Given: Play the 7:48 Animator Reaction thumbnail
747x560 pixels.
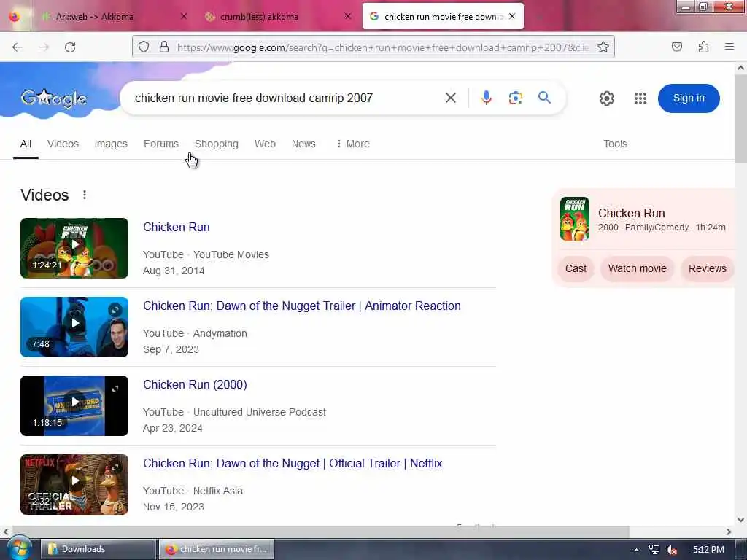Looking at the screenshot, I should pyautogui.click(x=74, y=327).
